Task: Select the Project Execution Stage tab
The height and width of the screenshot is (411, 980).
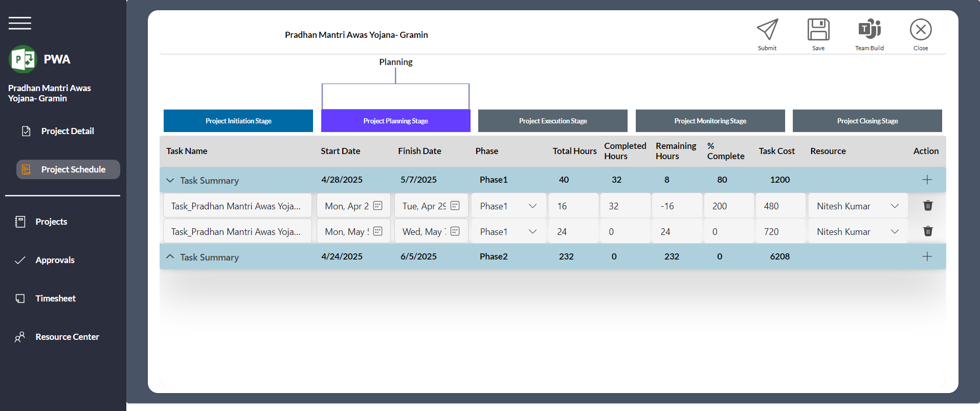Action: (x=553, y=121)
